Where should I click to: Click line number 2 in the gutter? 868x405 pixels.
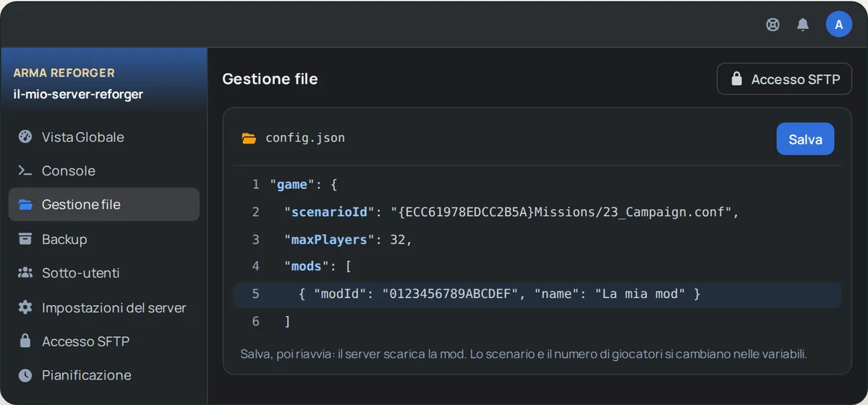pos(255,212)
